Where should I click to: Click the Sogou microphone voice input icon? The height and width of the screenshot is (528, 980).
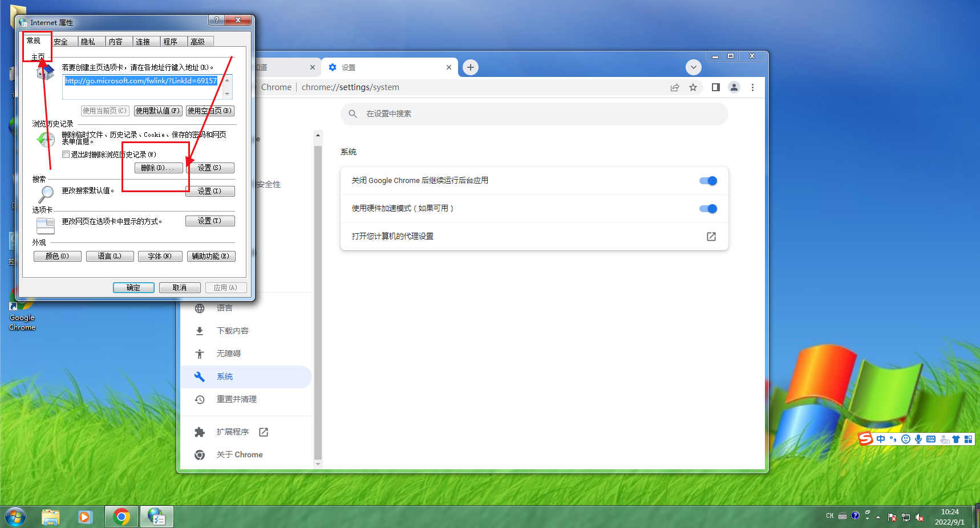(918, 439)
